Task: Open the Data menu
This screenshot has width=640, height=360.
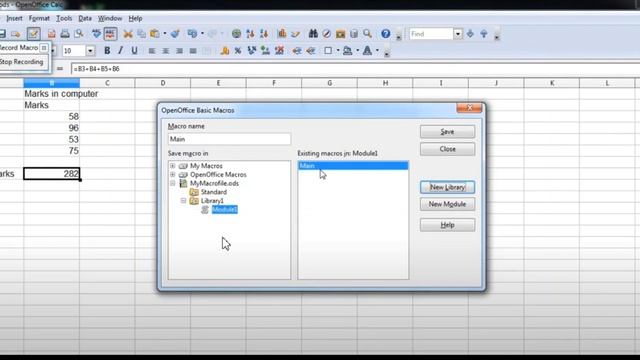Action: click(85, 18)
